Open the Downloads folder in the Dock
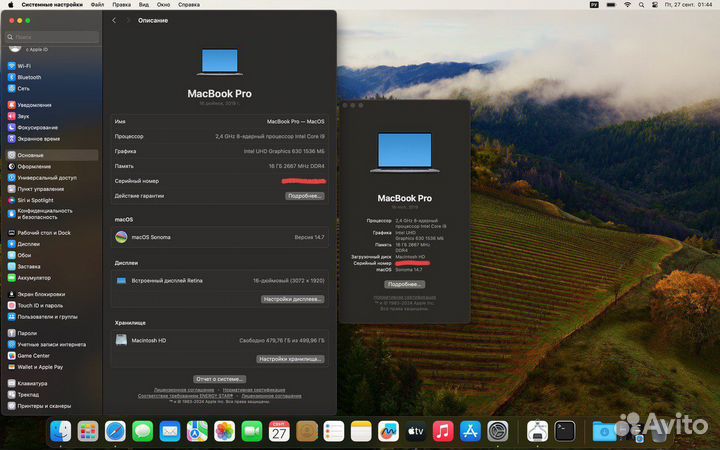The width and height of the screenshot is (720, 450). click(604, 431)
